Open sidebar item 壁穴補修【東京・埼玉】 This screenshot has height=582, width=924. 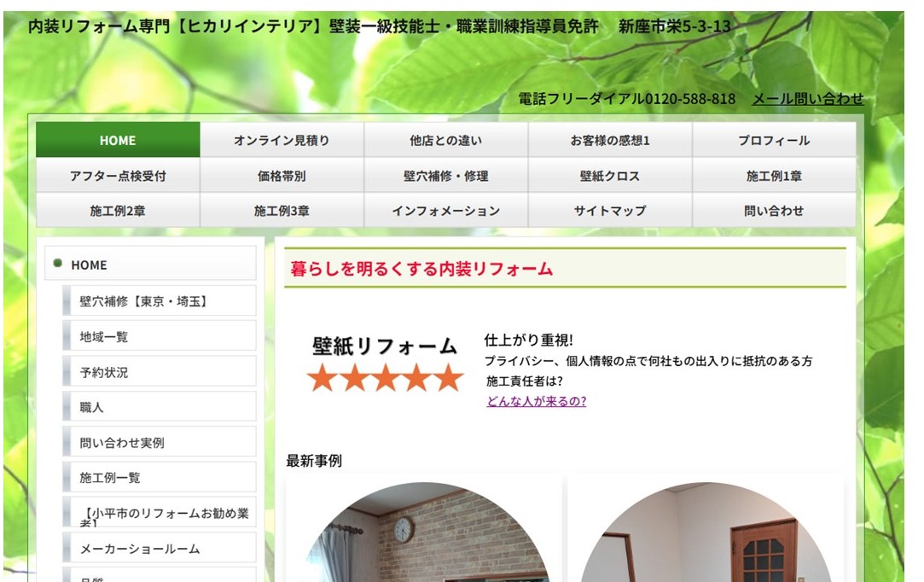[159, 300]
